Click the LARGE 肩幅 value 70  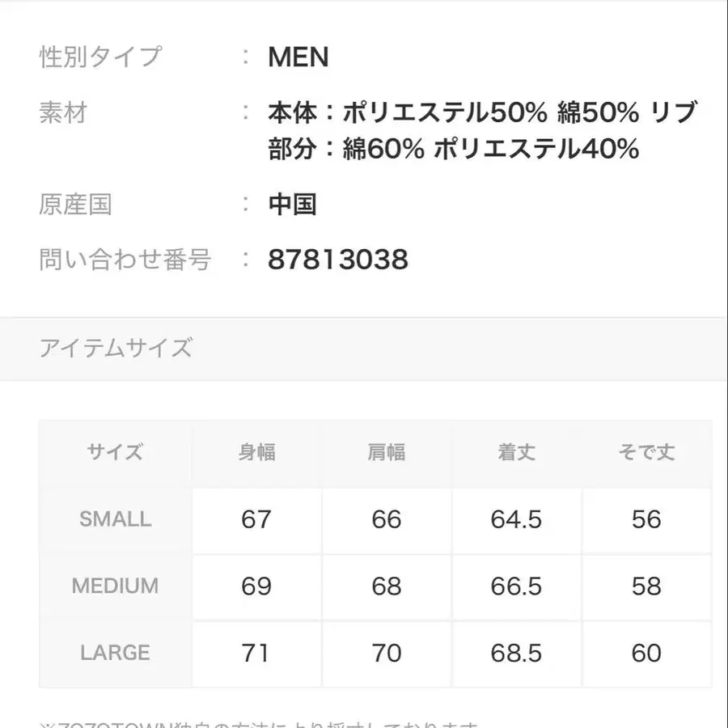387,653
